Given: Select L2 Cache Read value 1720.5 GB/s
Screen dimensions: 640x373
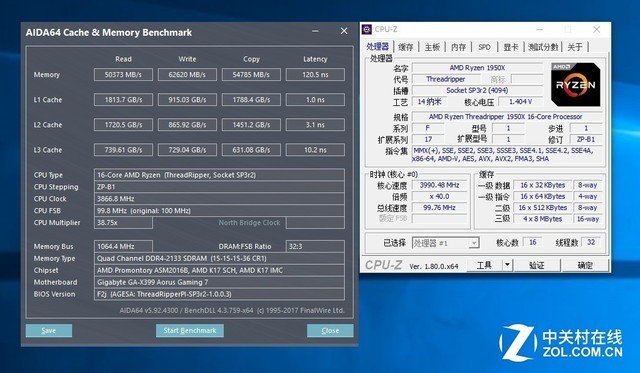Looking at the screenshot, I should click(x=123, y=125).
